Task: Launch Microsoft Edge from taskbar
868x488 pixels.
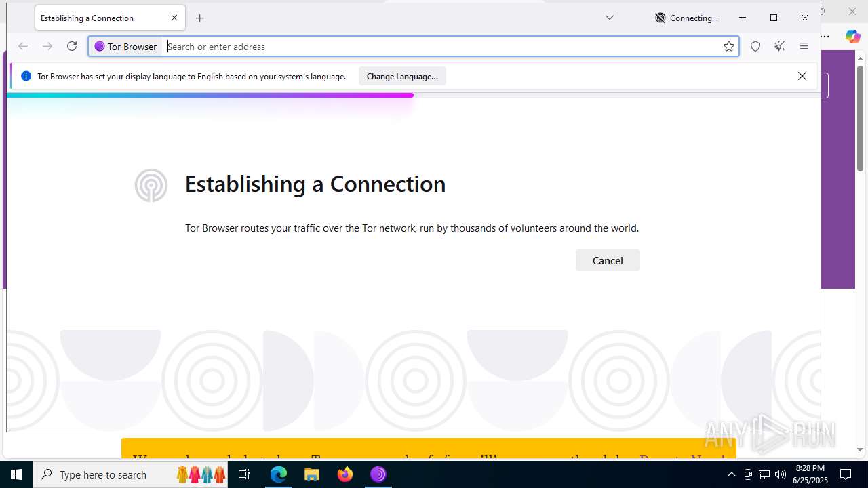Action: [x=279, y=474]
